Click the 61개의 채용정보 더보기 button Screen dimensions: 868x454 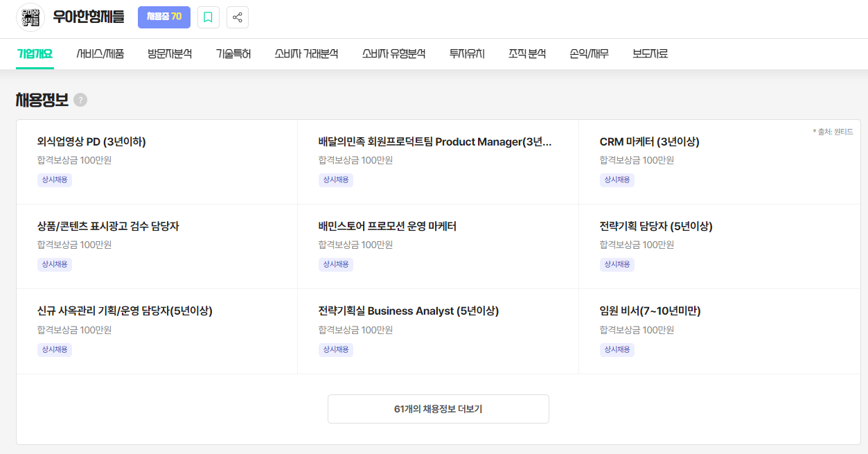point(439,409)
